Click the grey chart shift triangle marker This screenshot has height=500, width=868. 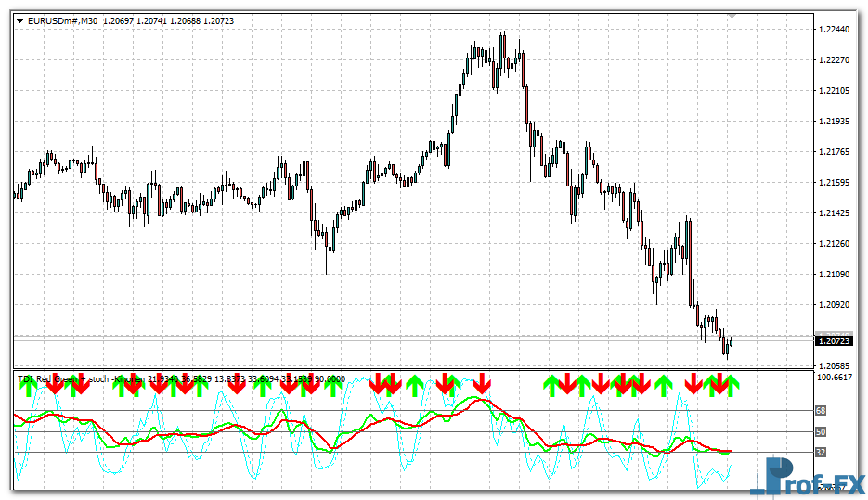pyautogui.click(x=732, y=17)
